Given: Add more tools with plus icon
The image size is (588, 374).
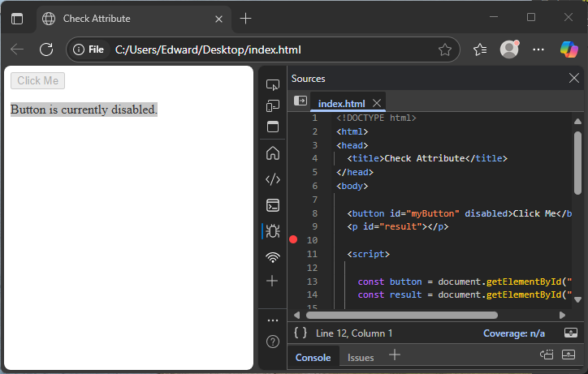Looking at the screenshot, I should point(272,281).
